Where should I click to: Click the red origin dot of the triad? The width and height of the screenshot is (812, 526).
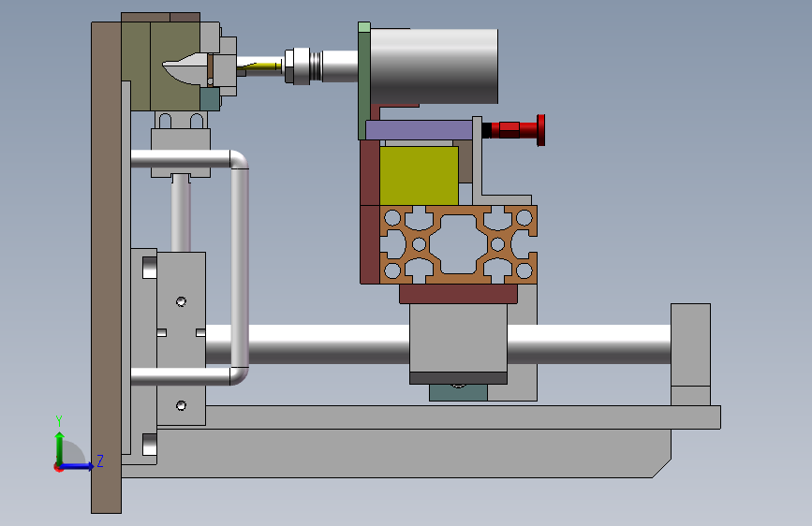click(x=58, y=468)
